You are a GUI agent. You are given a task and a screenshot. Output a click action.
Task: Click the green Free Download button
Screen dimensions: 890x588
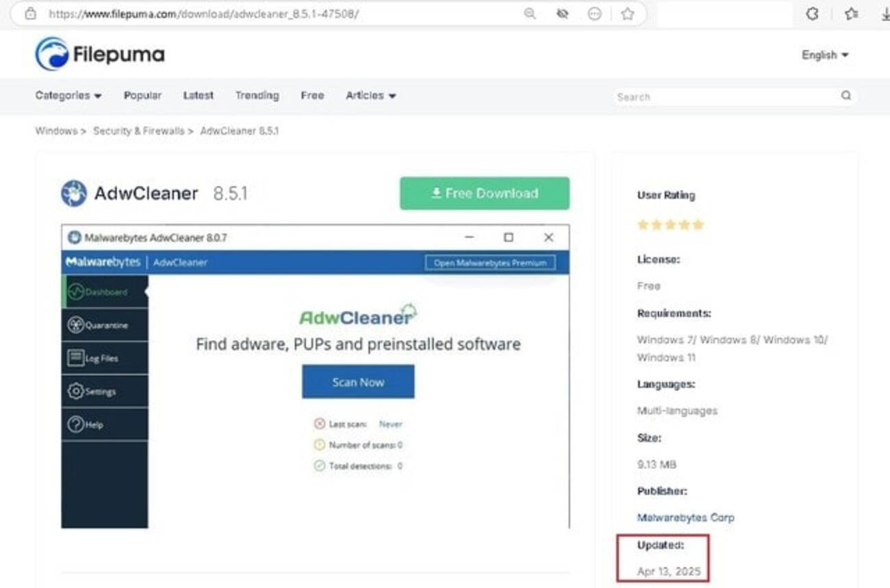[x=485, y=193]
